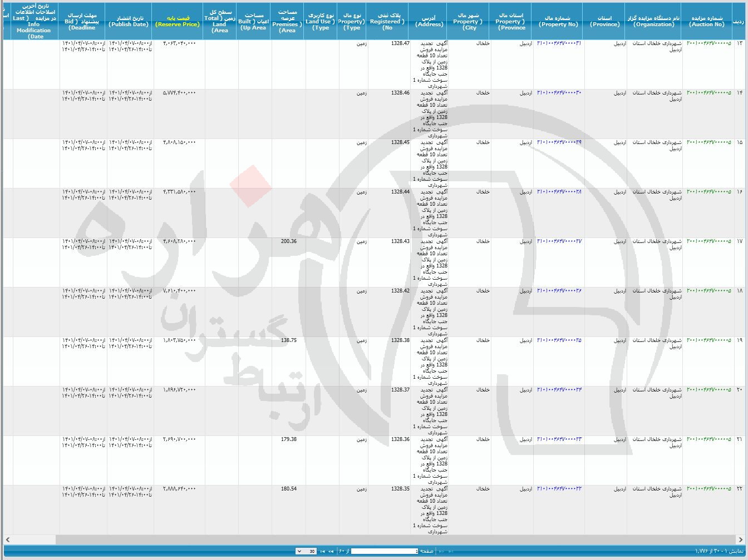This screenshot has height=560, width=748.
Task: Sort by Province column header
Action: click(x=604, y=21)
